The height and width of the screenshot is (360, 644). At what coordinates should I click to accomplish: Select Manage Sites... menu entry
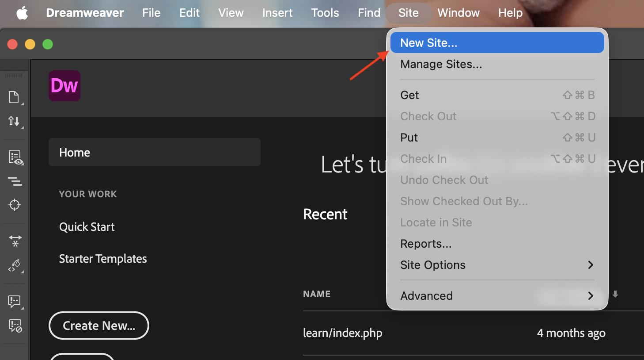click(441, 65)
